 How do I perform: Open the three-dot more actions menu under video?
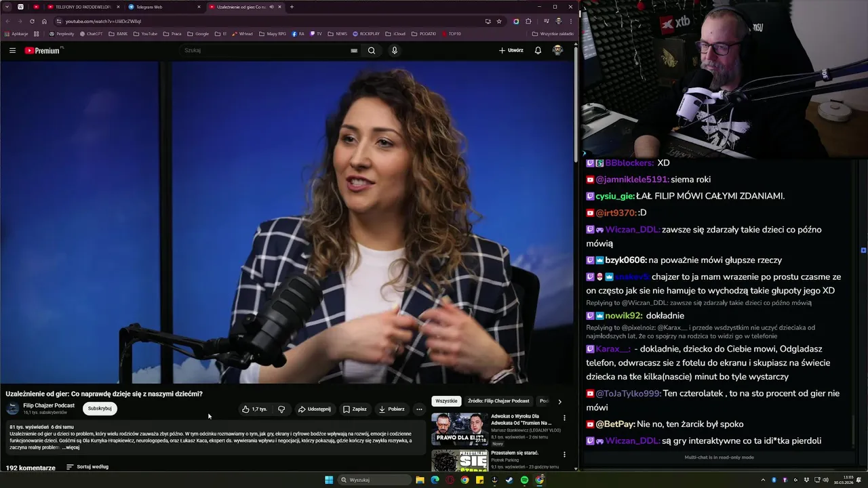419,409
